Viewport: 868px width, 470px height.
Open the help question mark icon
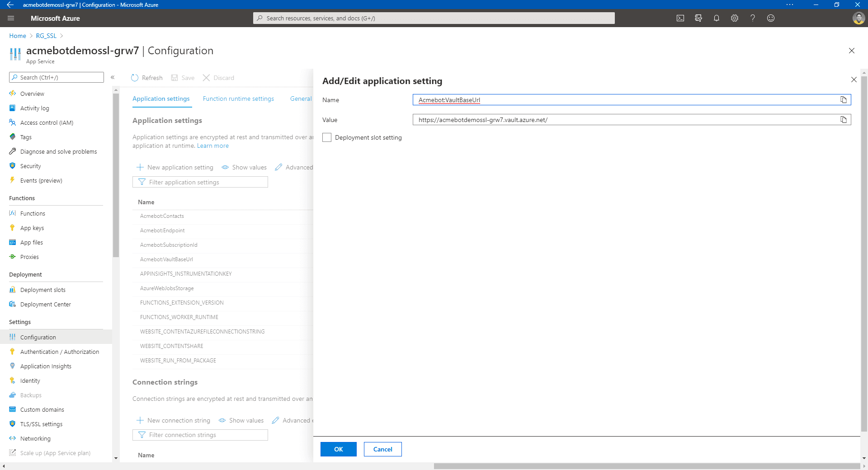pos(753,18)
